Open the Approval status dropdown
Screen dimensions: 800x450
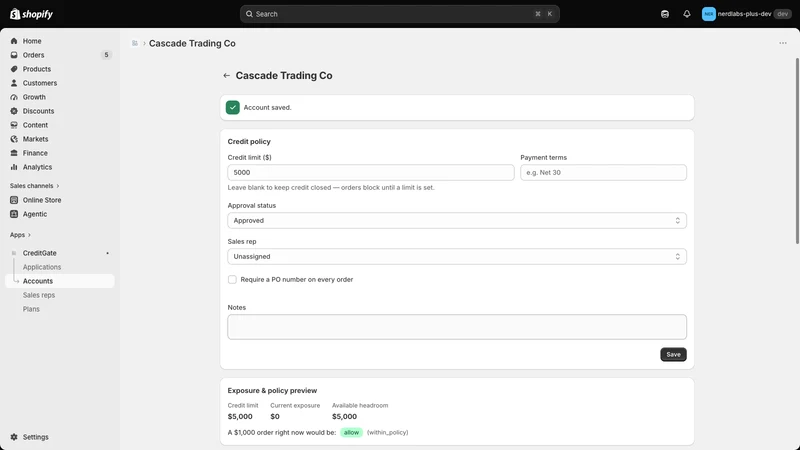click(457, 220)
